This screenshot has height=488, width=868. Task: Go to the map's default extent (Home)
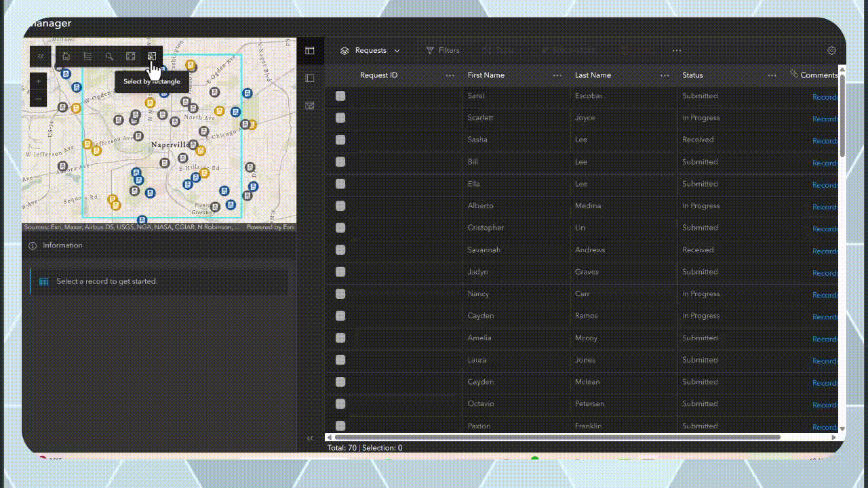[66, 56]
